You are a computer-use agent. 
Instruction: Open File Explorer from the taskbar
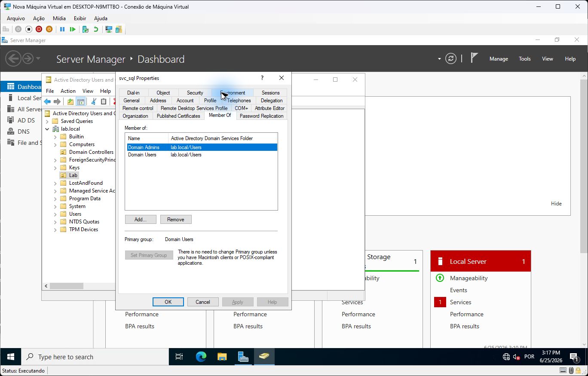222,357
